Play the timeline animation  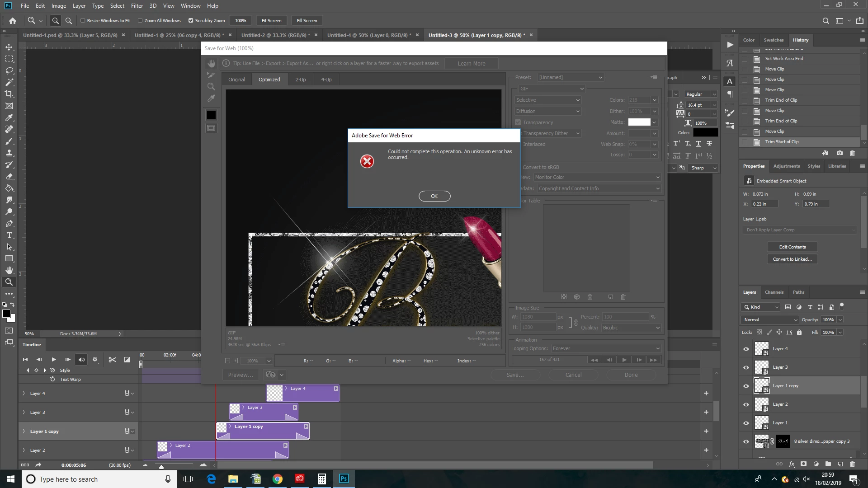(x=53, y=360)
